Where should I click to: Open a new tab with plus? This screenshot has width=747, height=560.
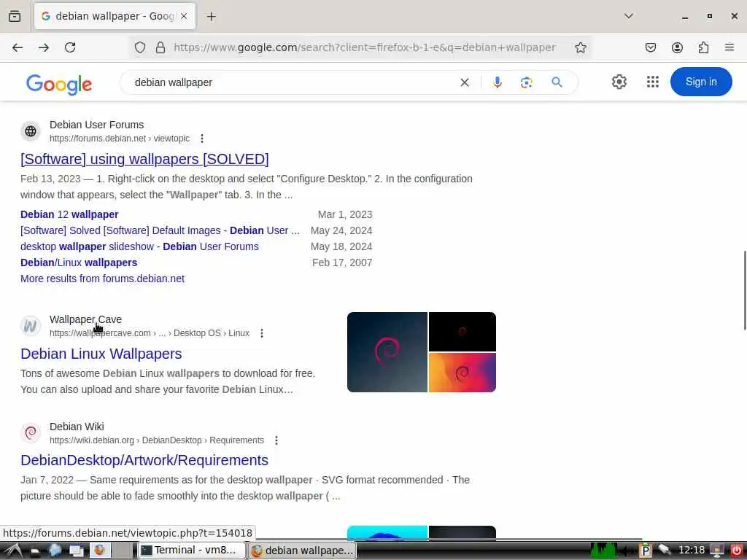click(x=211, y=17)
